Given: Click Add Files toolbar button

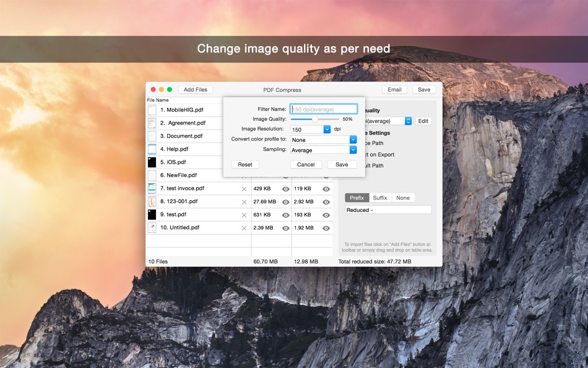Looking at the screenshot, I should (x=196, y=90).
